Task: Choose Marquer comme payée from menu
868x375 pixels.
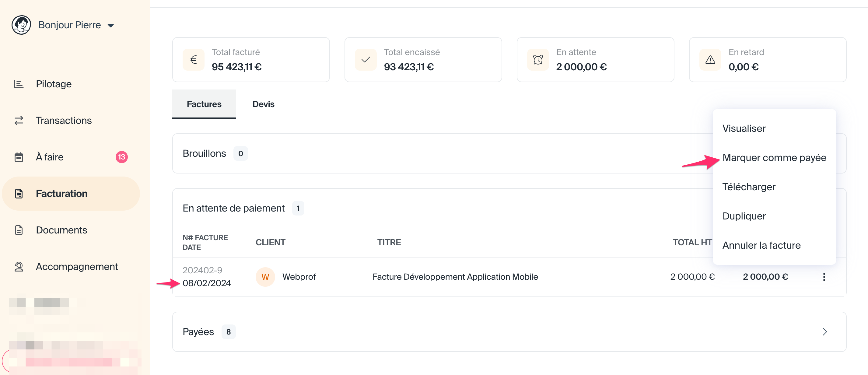Action: tap(774, 158)
